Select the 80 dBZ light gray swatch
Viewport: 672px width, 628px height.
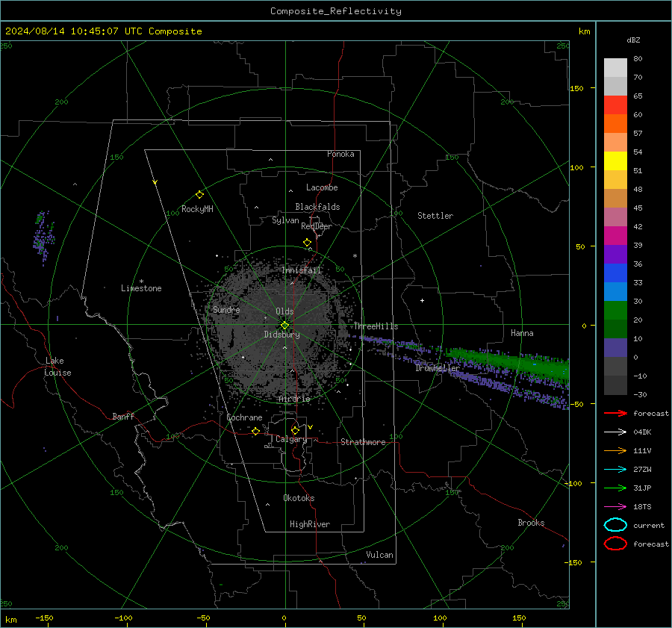pos(615,67)
